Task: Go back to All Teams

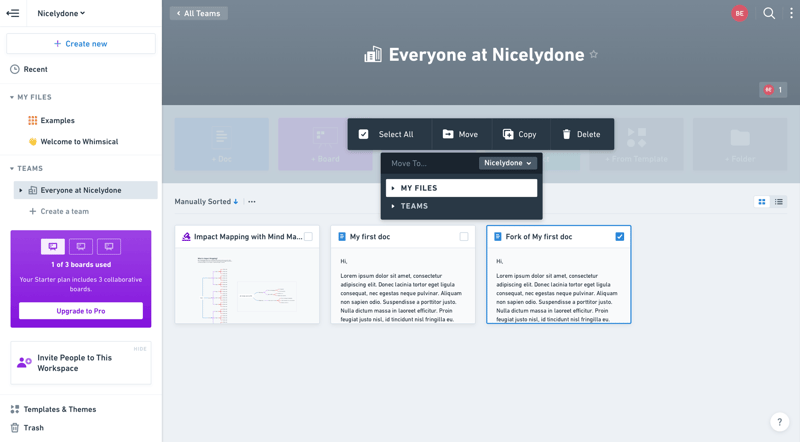Action: (x=198, y=13)
